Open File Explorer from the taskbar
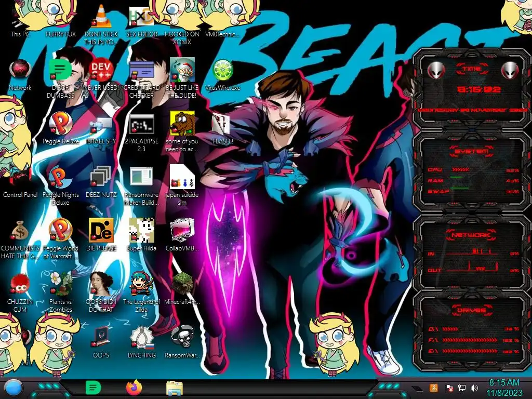Viewport: 532px width, 399px height. pos(175,388)
